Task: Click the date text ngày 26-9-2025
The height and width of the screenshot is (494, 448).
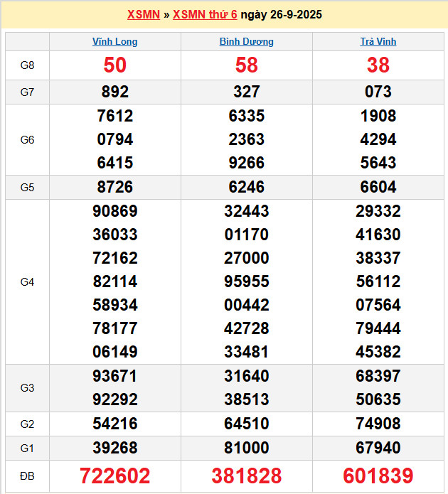Action: [x=281, y=14]
